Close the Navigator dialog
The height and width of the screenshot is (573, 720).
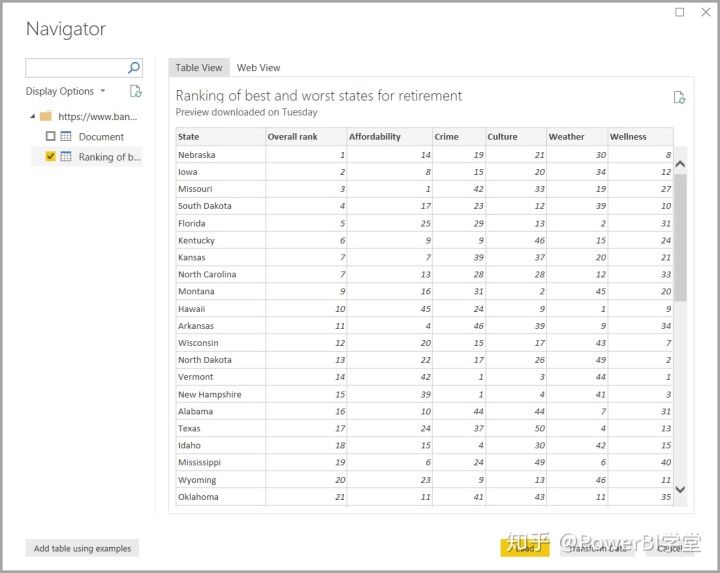pyautogui.click(x=706, y=12)
